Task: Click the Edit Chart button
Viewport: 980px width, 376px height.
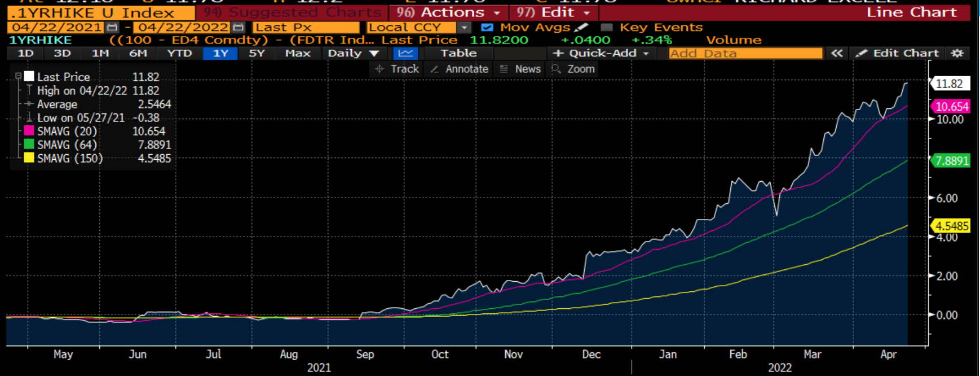Action: pos(898,53)
